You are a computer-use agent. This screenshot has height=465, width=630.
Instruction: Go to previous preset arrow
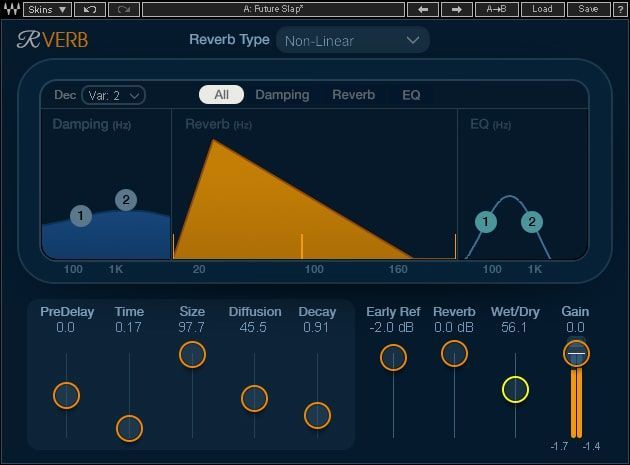(423, 9)
